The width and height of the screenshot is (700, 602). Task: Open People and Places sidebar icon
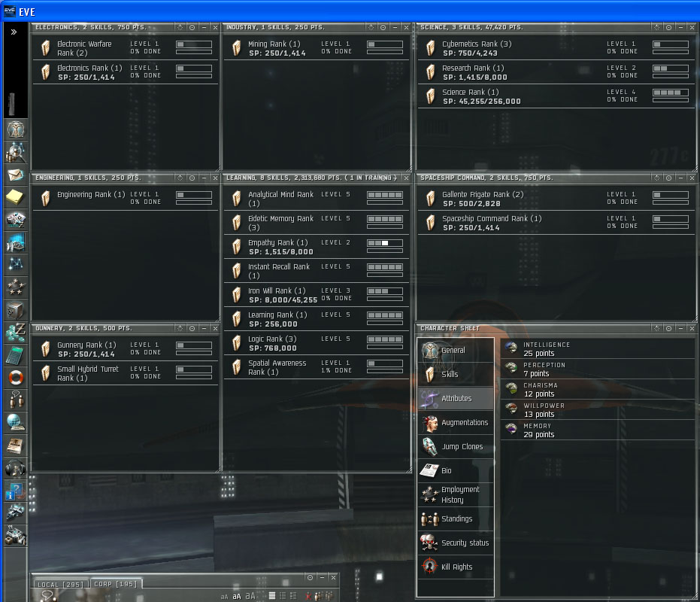[x=16, y=153]
